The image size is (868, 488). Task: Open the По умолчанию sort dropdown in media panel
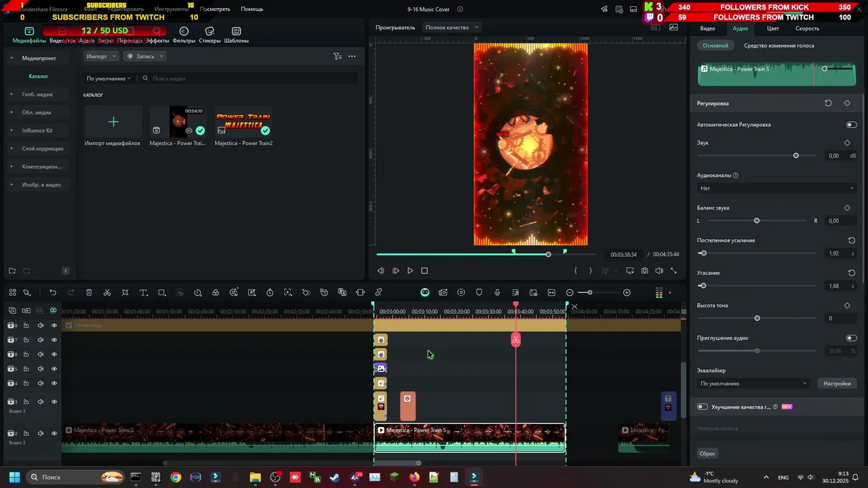click(x=108, y=79)
